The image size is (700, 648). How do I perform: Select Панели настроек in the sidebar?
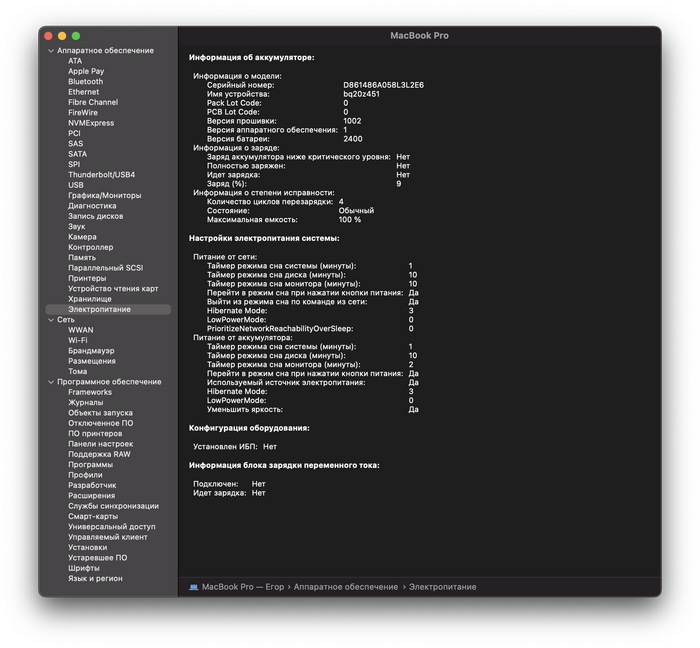tap(100, 444)
